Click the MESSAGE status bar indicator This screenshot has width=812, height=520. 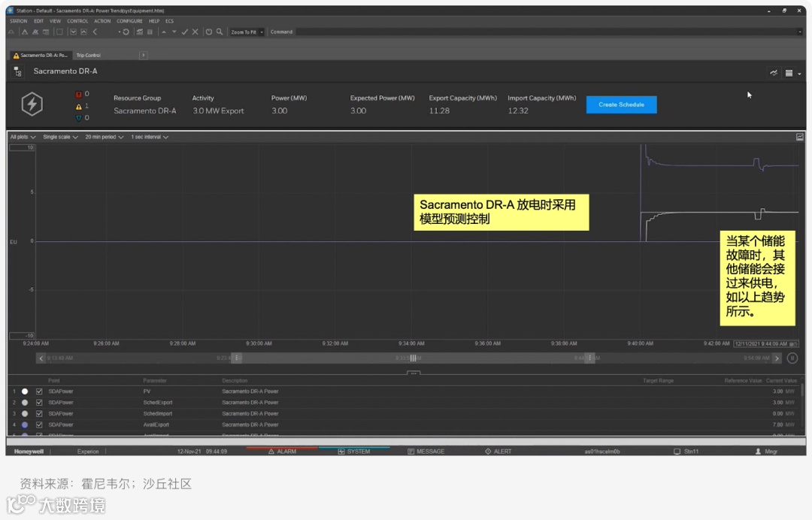click(x=426, y=452)
